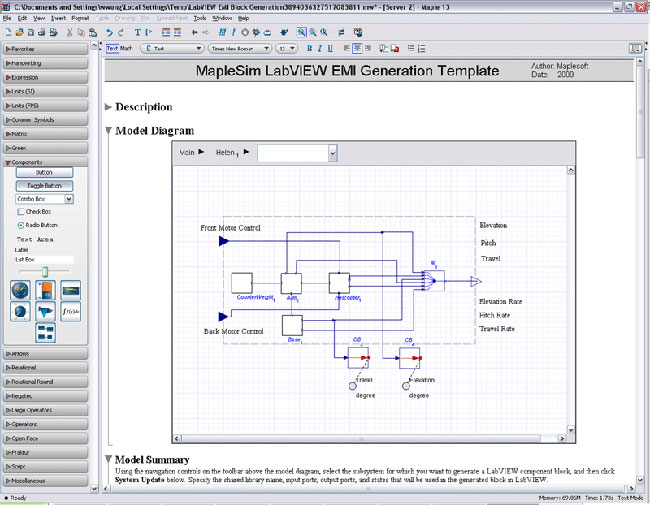Click the Cut scissors icon

point(70,32)
